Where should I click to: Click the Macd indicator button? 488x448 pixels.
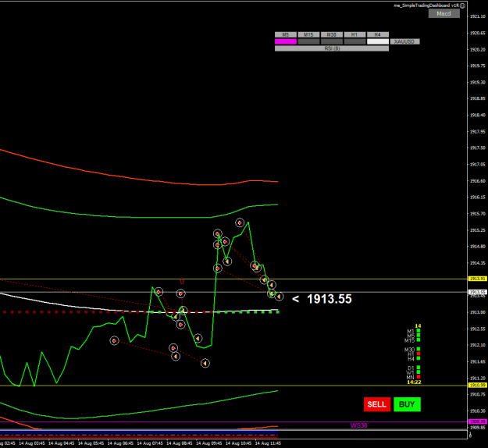coord(443,13)
